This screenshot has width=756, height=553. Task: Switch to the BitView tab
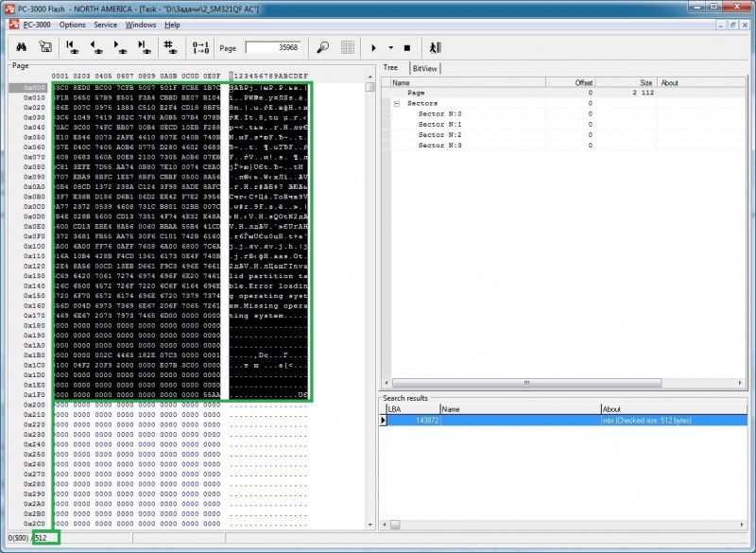pyautogui.click(x=424, y=68)
